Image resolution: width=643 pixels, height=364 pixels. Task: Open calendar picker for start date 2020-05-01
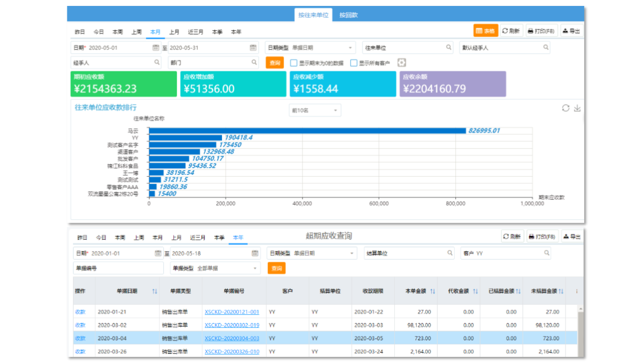click(156, 48)
